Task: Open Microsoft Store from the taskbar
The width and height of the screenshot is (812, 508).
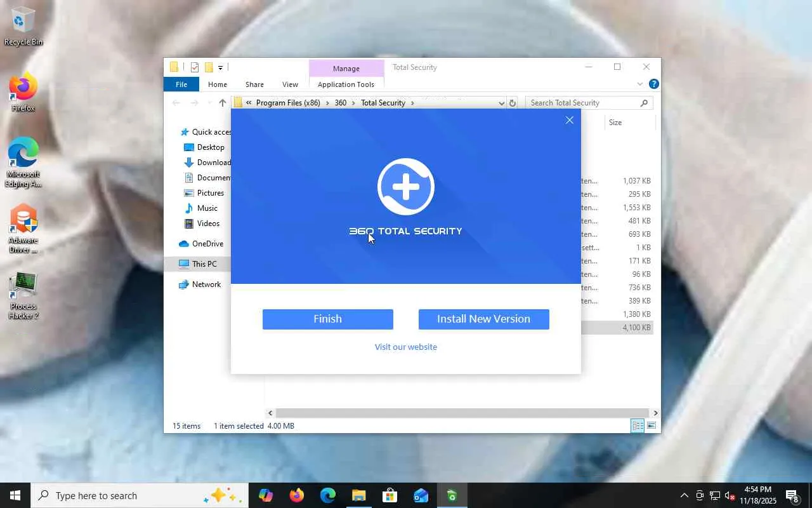Action: (390, 495)
